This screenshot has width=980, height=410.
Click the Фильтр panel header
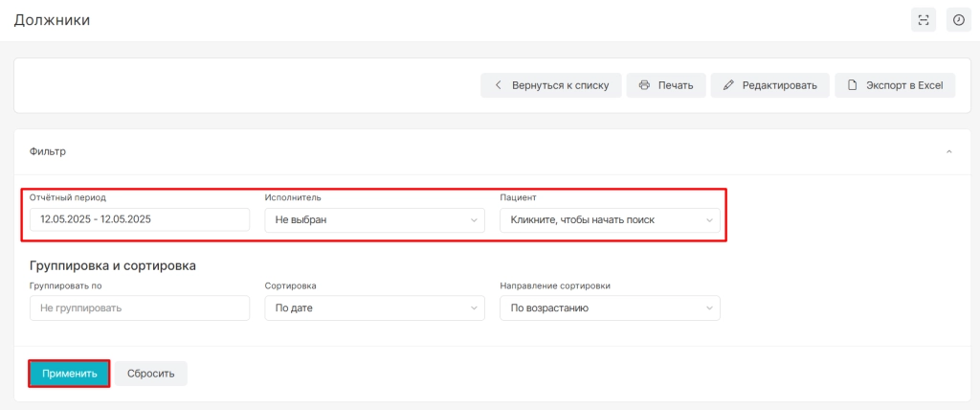coord(491,152)
